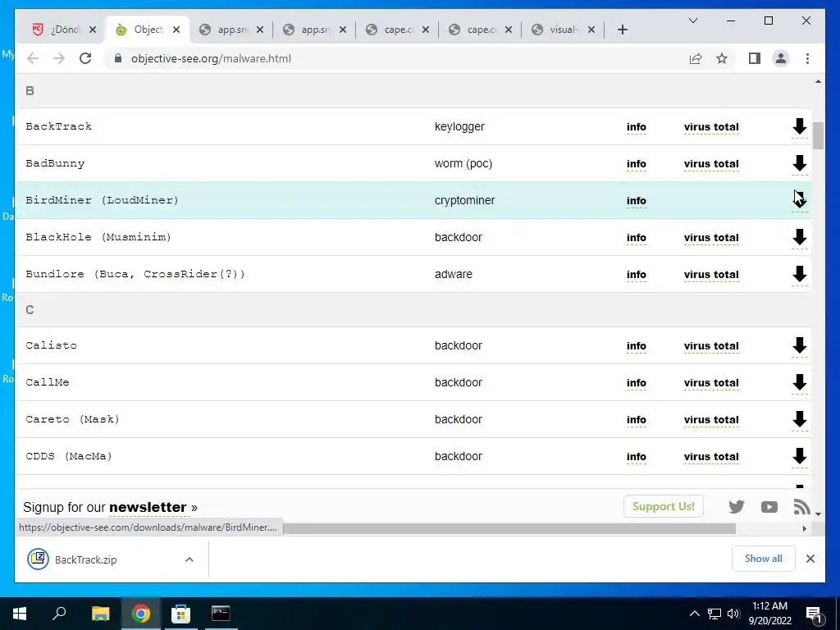Image resolution: width=840 pixels, height=630 pixels.
Task: Download the CDDS (MacMa) sample
Action: [x=799, y=456]
